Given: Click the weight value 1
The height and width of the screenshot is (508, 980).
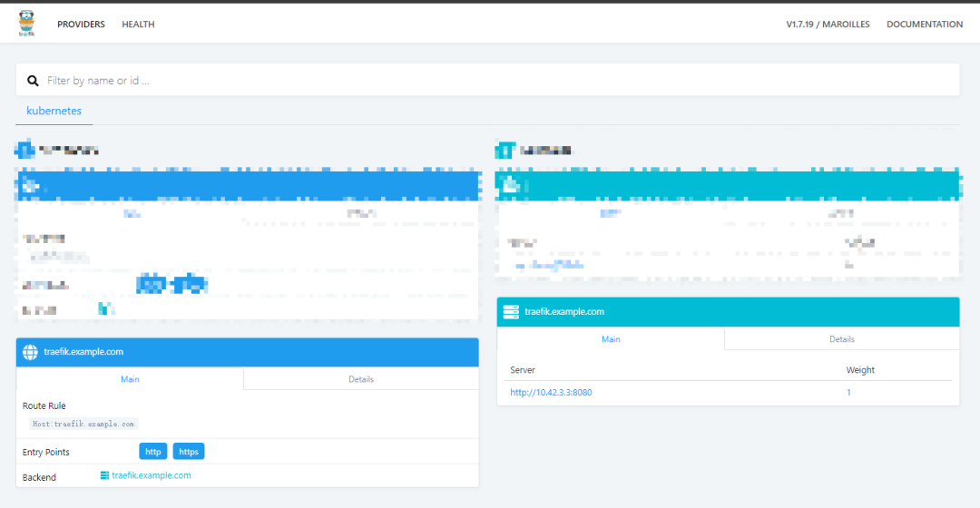Looking at the screenshot, I should pos(848,393).
